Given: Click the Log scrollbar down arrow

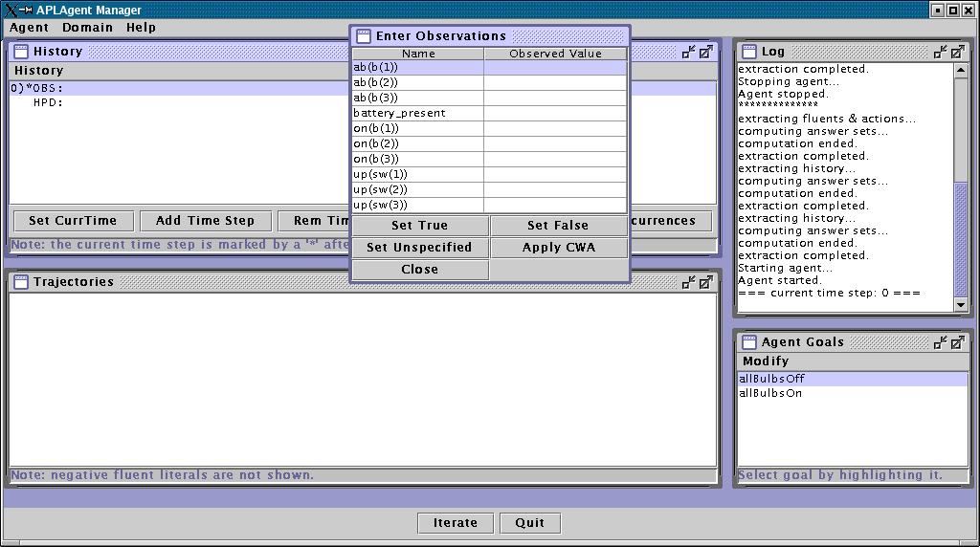Looking at the screenshot, I should click(x=961, y=304).
